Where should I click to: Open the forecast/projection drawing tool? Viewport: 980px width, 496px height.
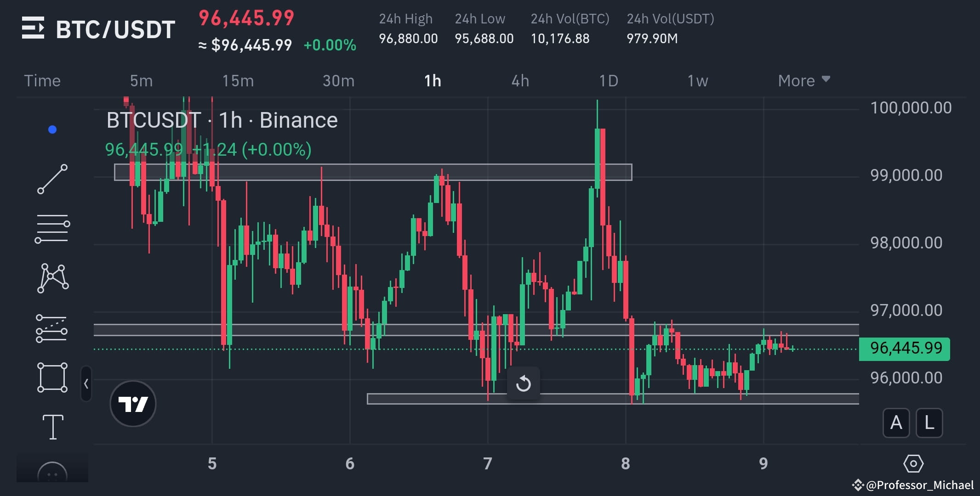52,328
